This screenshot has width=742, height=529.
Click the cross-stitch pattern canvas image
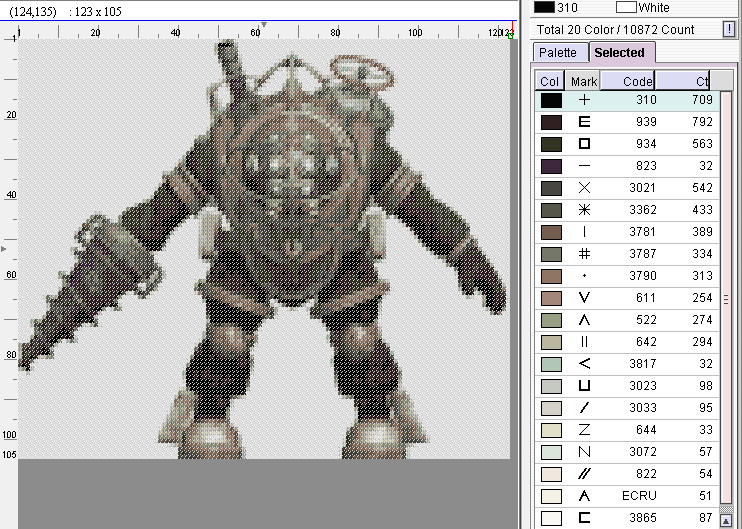264,249
